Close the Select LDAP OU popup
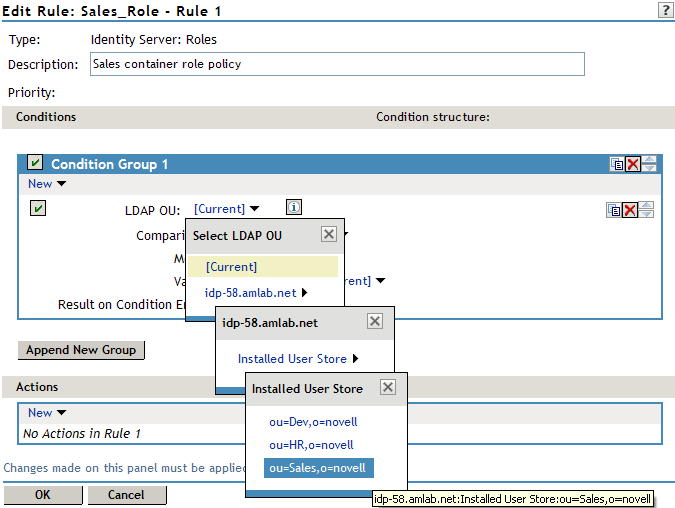The width and height of the screenshot is (675, 508). click(328, 235)
